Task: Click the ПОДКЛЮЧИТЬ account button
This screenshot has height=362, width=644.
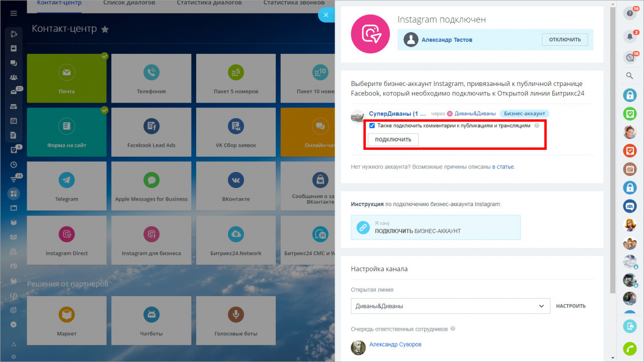Action: [393, 139]
